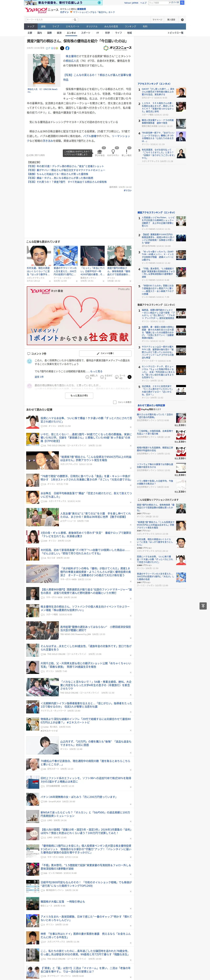The image size is (210, 980).
Task: Open the エキスパート navigation tab
Action: coord(72,27)
